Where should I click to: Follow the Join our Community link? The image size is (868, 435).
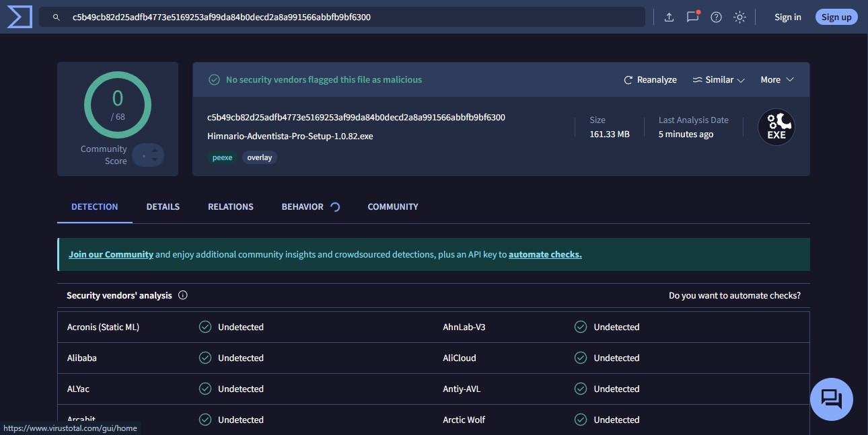[x=111, y=255]
